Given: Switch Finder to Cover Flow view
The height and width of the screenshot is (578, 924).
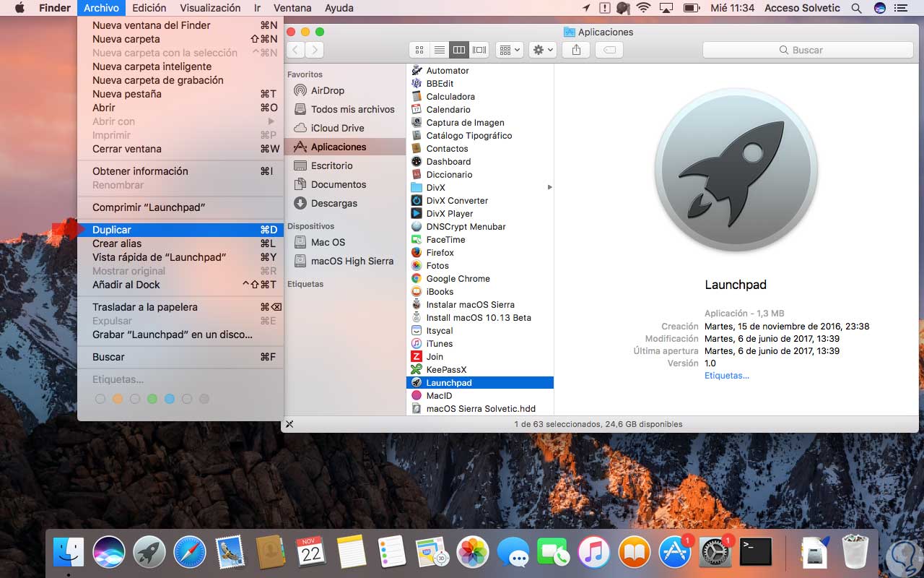Looking at the screenshot, I should [x=479, y=50].
